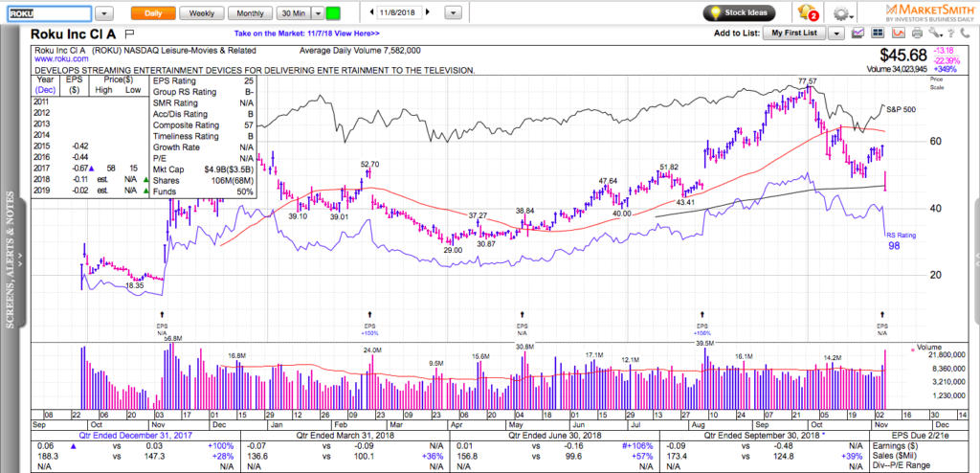Click the Volume 34,023,945 readout
The width and height of the screenshot is (980, 473).
tap(896, 69)
